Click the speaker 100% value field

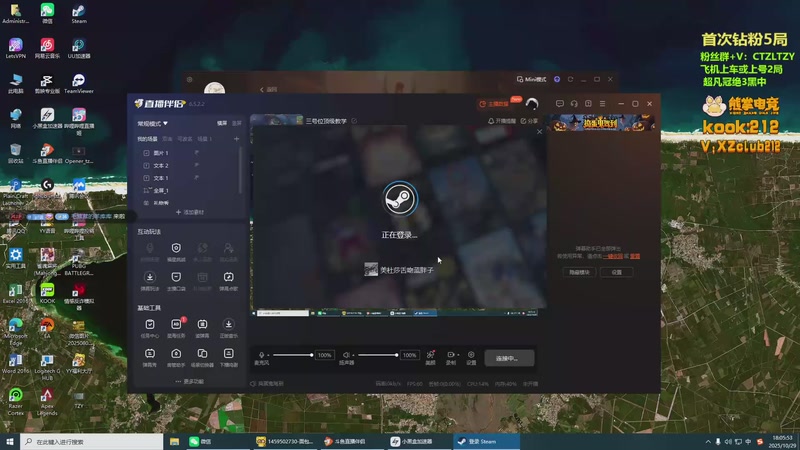409,355
